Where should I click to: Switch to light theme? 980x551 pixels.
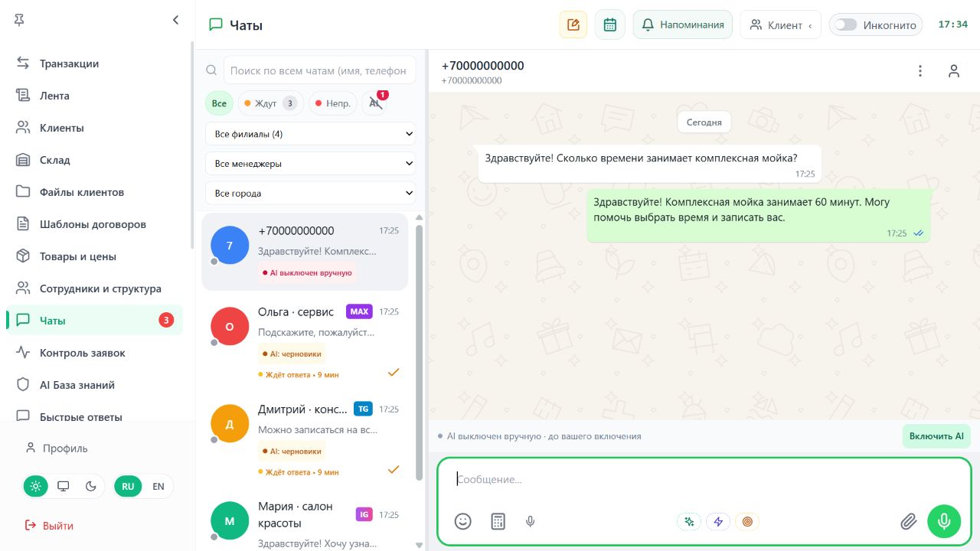coord(35,486)
